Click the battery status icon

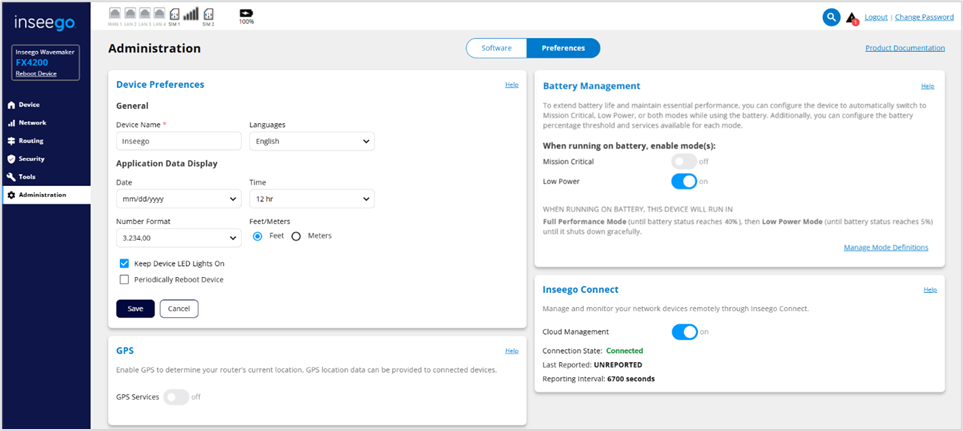tap(246, 13)
